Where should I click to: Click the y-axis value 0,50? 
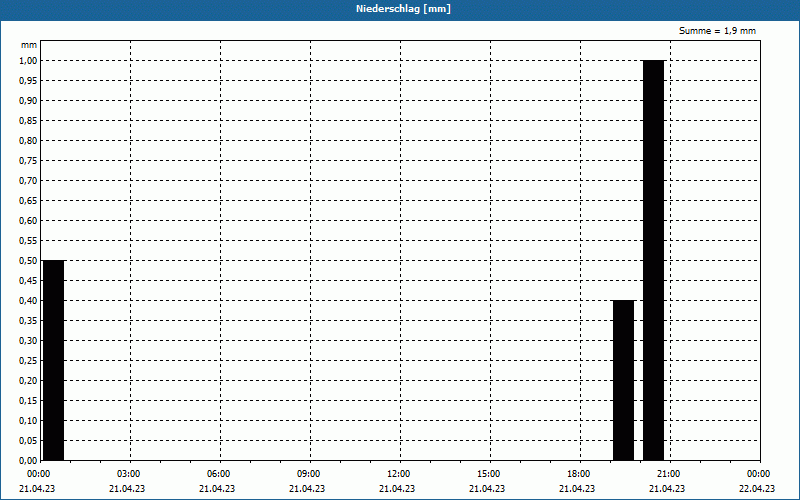pos(28,261)
